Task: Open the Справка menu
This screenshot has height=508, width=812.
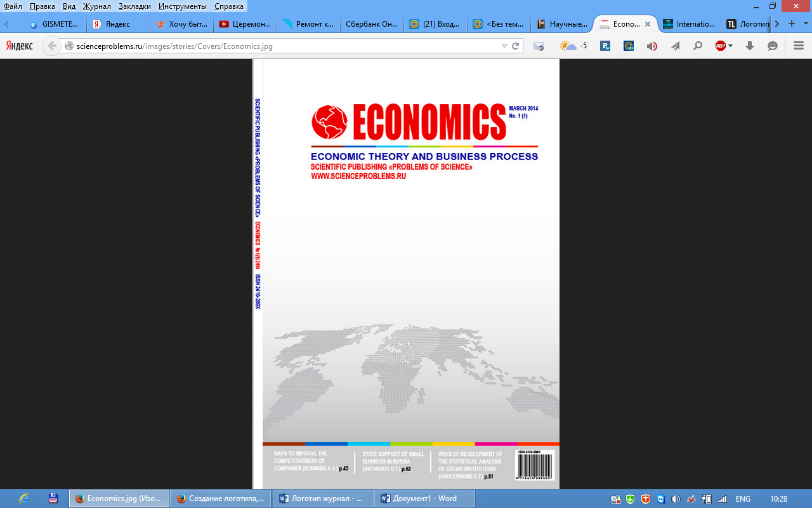Action: pyautogui.click(x=229, y=6)
